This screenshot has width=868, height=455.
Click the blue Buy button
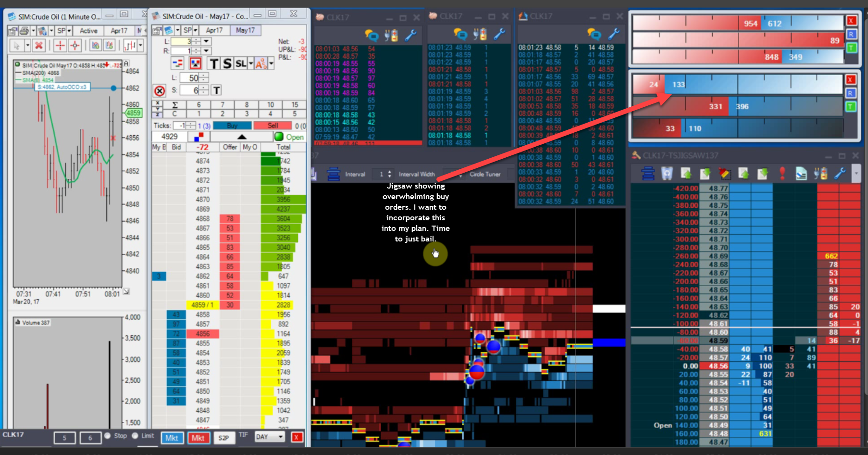point(233,126)
